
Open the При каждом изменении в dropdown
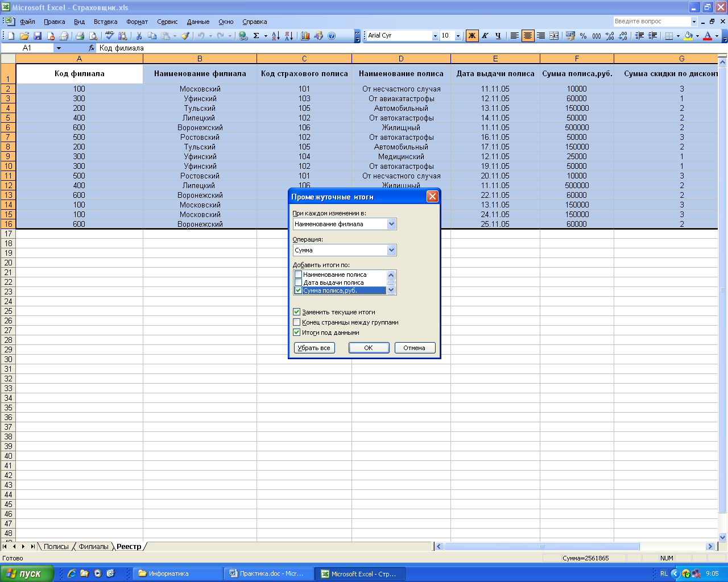click(x=391, y=224)
